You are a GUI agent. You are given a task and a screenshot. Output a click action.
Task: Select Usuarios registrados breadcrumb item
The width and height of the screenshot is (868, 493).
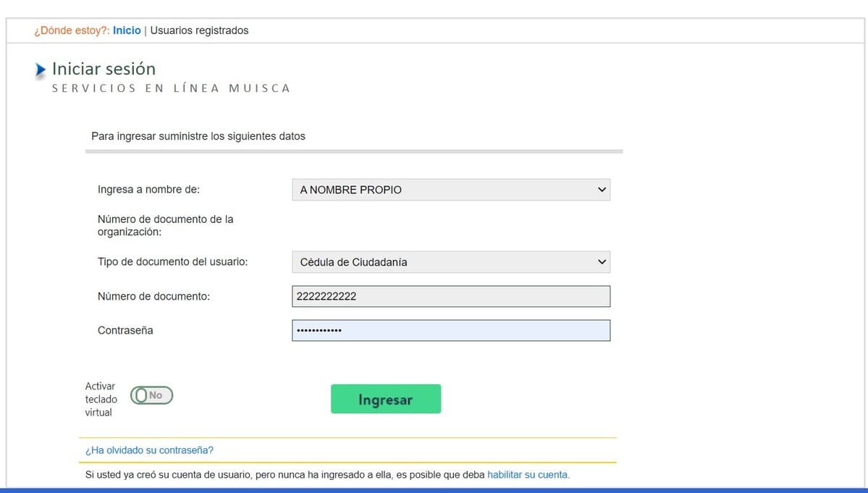tap(199, 30)
